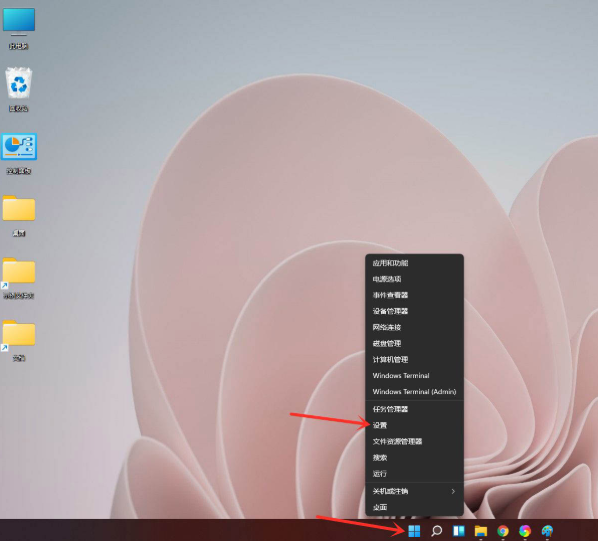The image size is (599, 541).
Task: Open Google Chrome from the taskbar
Action: tap(503, 531)
